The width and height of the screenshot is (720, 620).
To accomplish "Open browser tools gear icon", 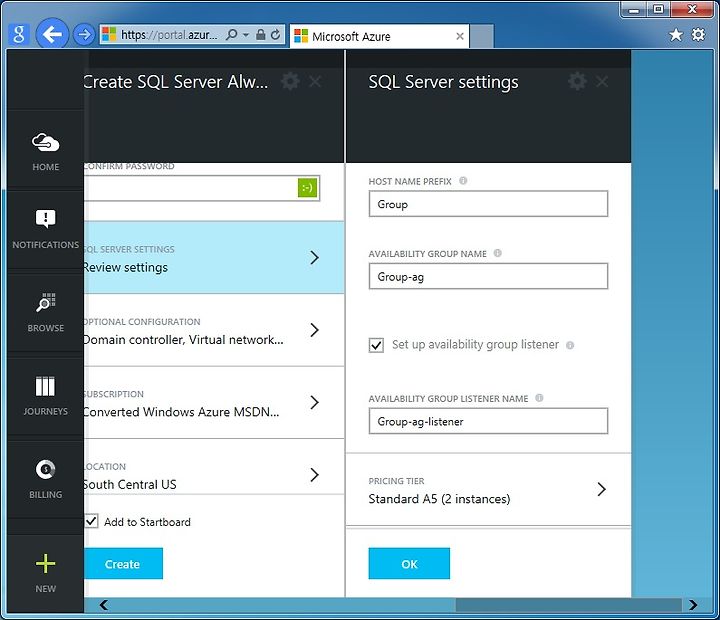I will point(698,34).
